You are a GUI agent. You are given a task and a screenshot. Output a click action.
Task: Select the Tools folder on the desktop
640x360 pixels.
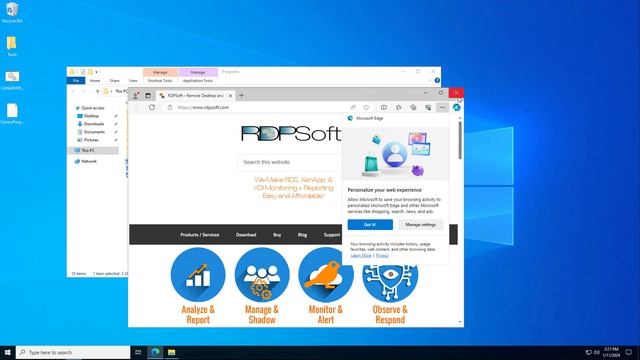pos(12,46)
